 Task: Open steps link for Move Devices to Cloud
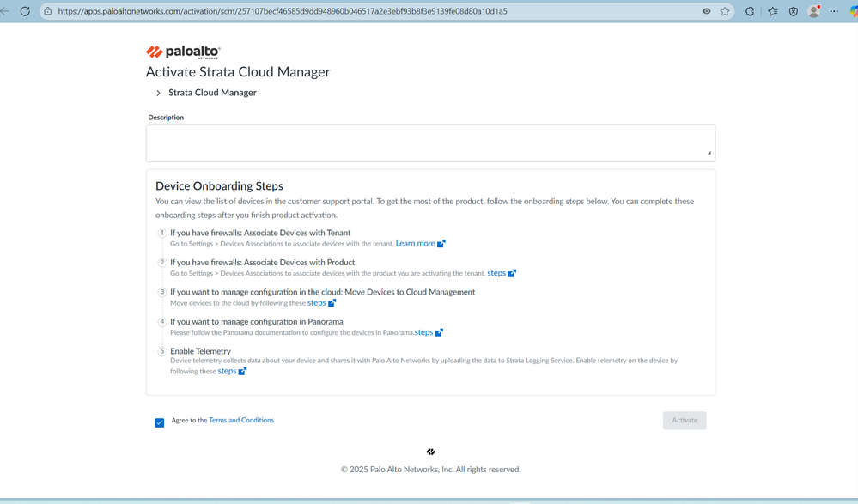(316, 302)
